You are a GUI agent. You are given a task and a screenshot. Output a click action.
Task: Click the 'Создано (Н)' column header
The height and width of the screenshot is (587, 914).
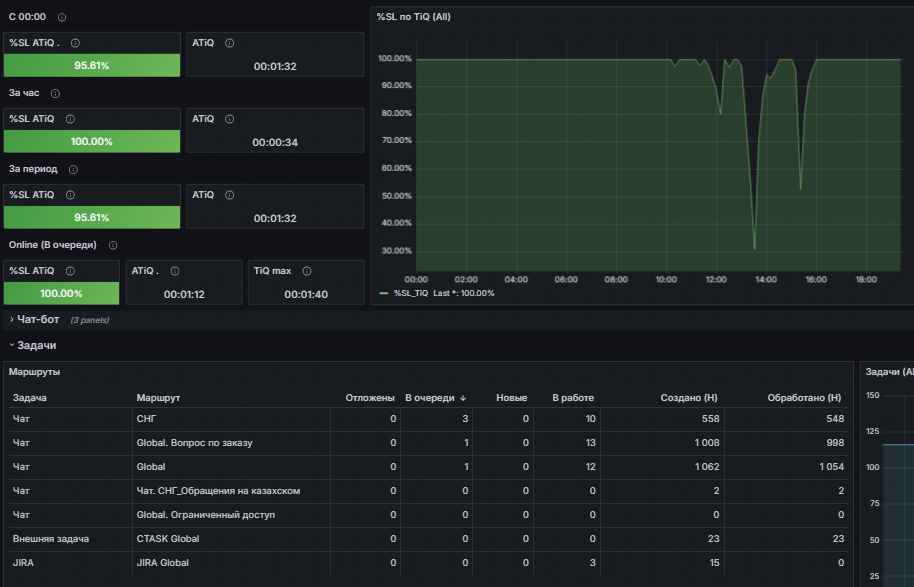pos(688,398)
